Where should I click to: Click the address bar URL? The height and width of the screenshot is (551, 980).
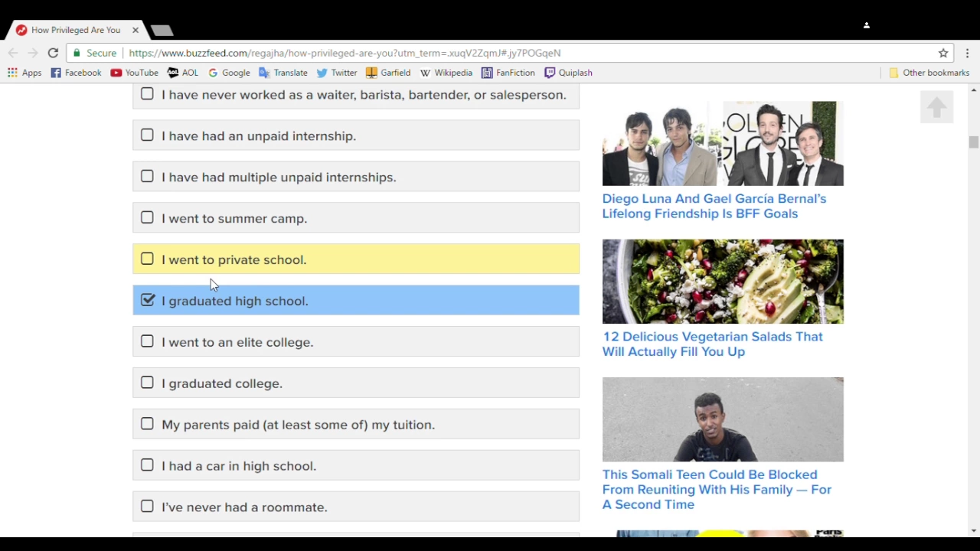[345, 53]
